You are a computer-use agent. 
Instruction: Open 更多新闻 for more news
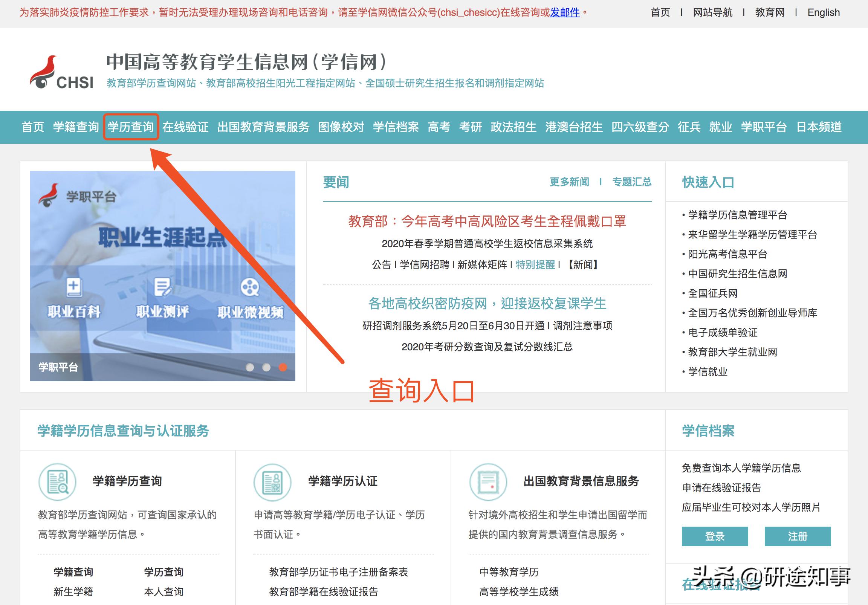point(569,182)
